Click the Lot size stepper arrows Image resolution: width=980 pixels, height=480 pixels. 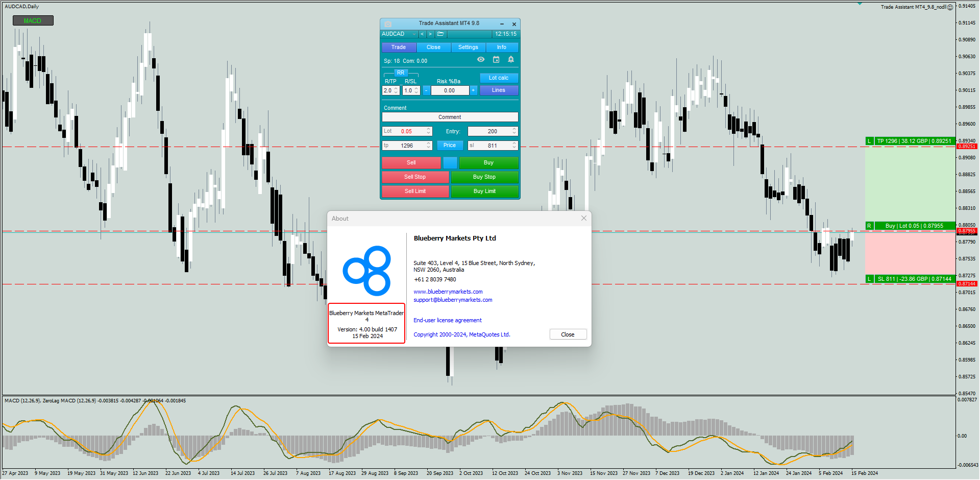pos(429,131)
